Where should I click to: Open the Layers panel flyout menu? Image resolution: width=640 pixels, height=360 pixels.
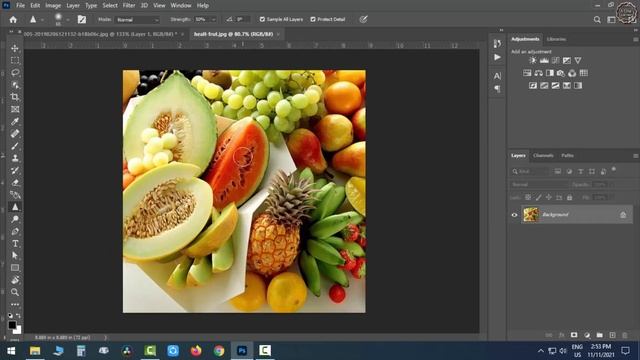click(636, 156)
